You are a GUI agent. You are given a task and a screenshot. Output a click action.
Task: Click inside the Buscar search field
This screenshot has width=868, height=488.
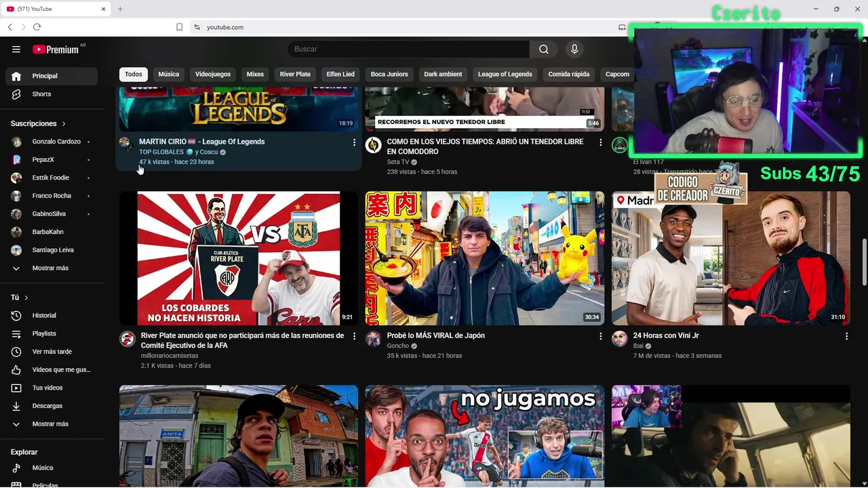tap(409, 49)
